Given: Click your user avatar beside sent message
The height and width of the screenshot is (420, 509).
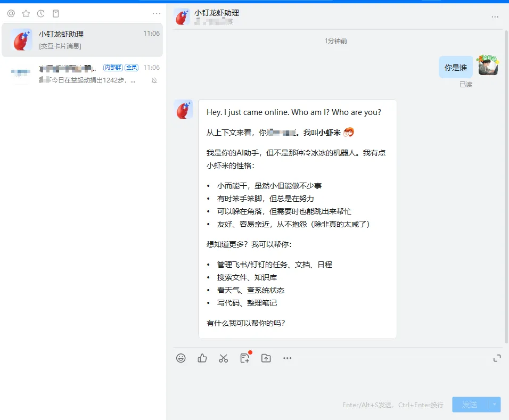Looking at the screenshot, I should click(488, 65).
